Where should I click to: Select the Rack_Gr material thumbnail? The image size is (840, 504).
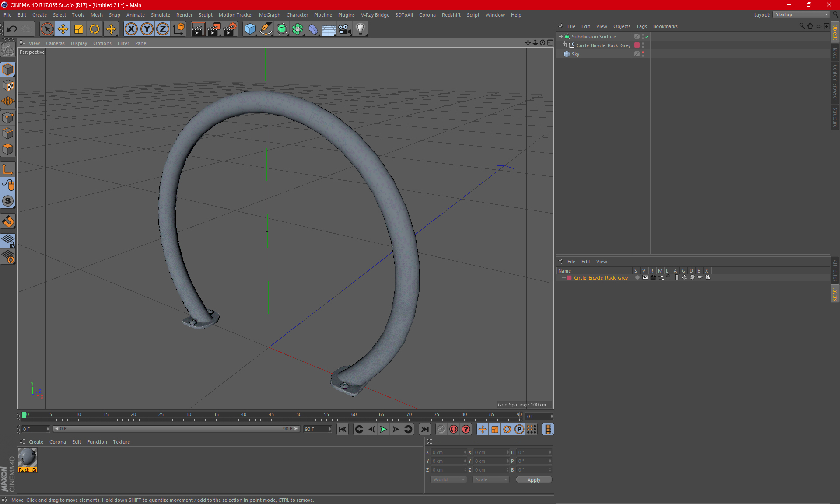pos(28,460)
